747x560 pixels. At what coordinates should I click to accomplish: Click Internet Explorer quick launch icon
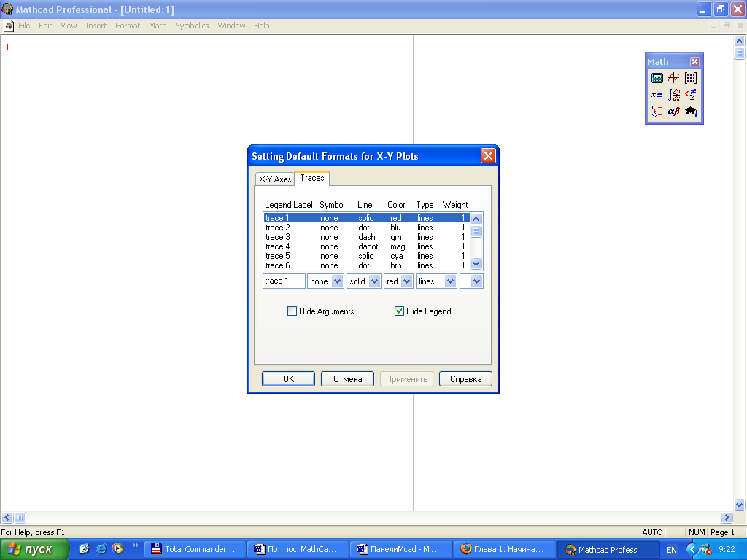coord(101,548)
